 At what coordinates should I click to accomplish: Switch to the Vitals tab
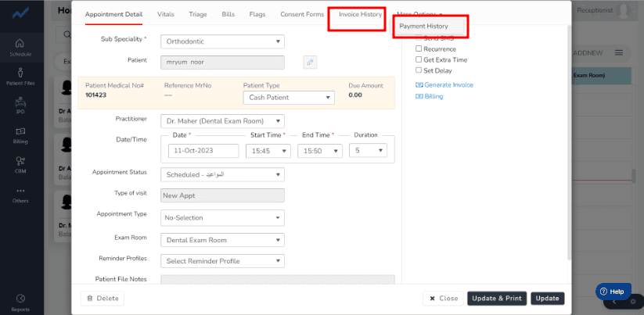(166, 14)
